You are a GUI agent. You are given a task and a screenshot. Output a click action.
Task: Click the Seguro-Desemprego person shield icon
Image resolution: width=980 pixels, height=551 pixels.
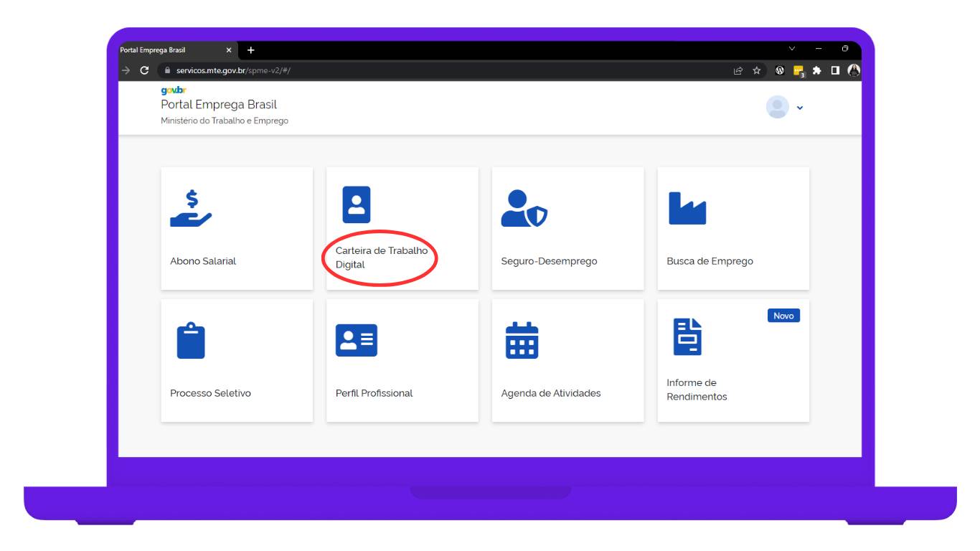pos(524,209)
